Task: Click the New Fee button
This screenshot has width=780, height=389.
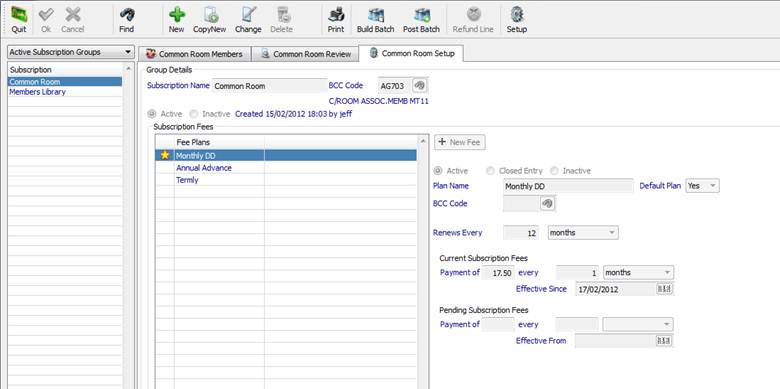Action: pyautogui.click(x=460, y=142)
